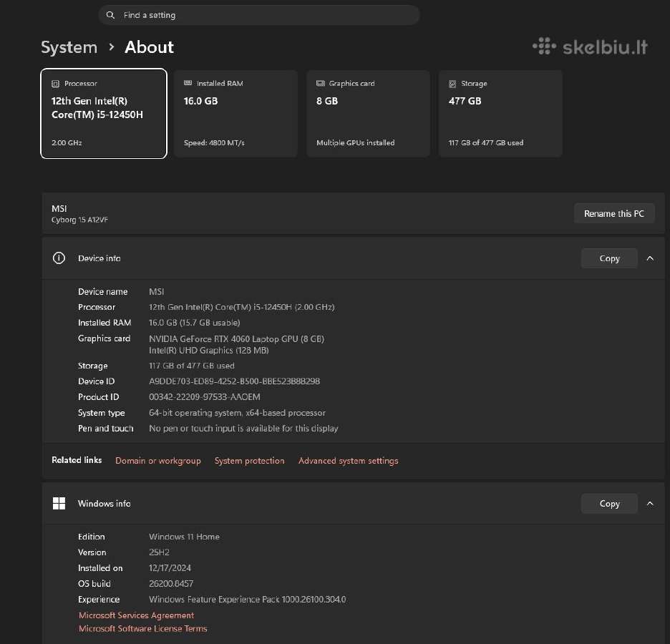Collapse the Device info section
Image resolution: width=670 pixels, height=644 pixels.
pyautogui.click(x=650, y=258)
